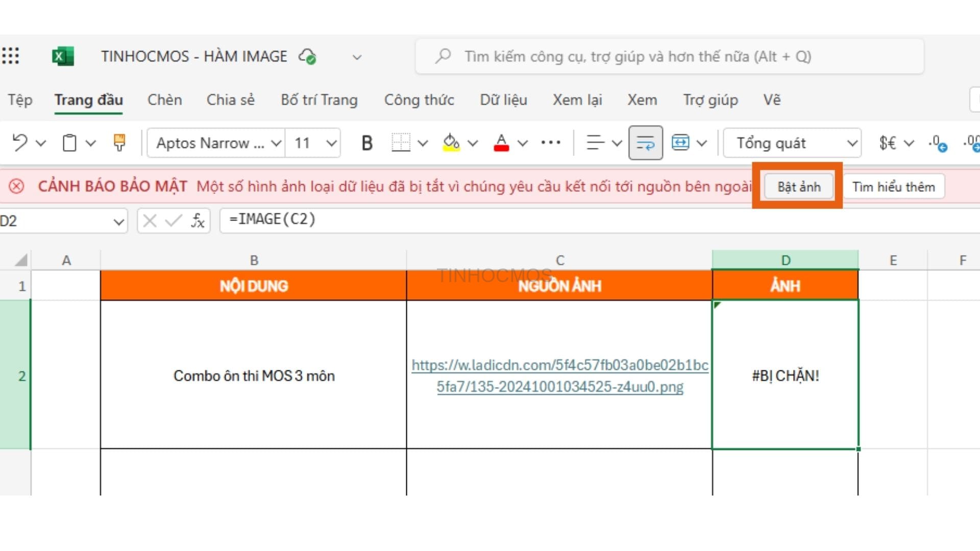This screenshot has height=551, width=980.
Task: Open the Tệp menu
Action: pyautogui.click(x=20, y=100)
